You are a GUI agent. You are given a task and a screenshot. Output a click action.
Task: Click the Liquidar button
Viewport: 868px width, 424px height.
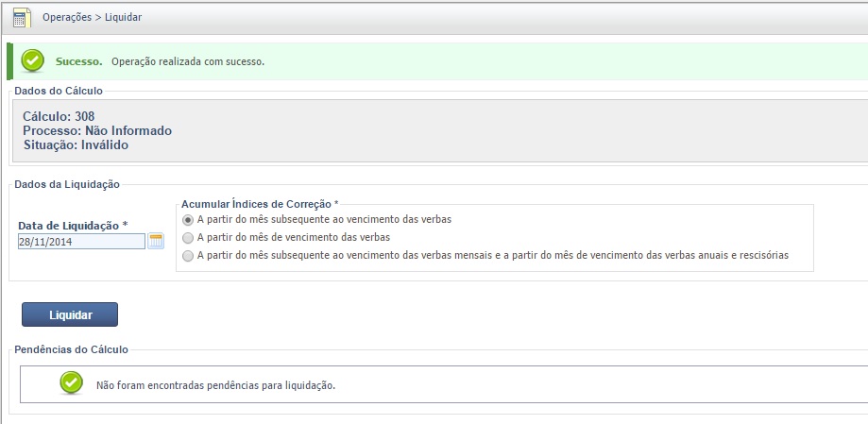pos(70,314)
